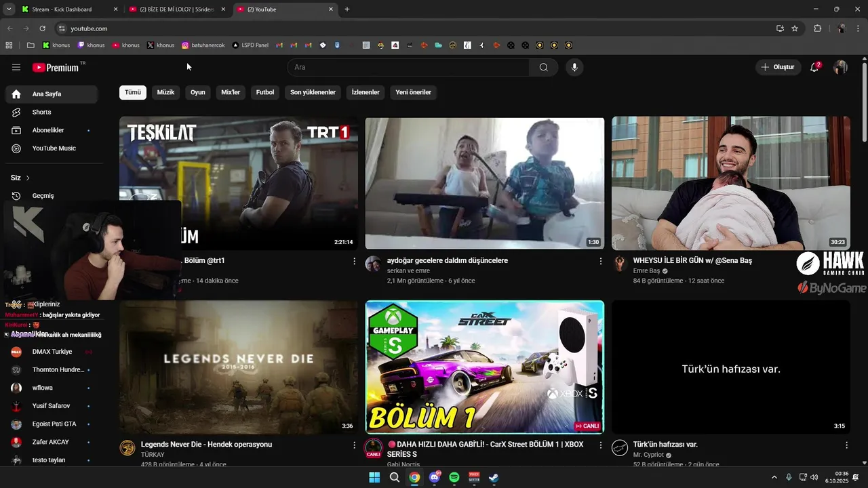Click the Gabi Noctis live channel avatar
The width and height of the screenshot is (868, 488).
click(x=373, y=448)
